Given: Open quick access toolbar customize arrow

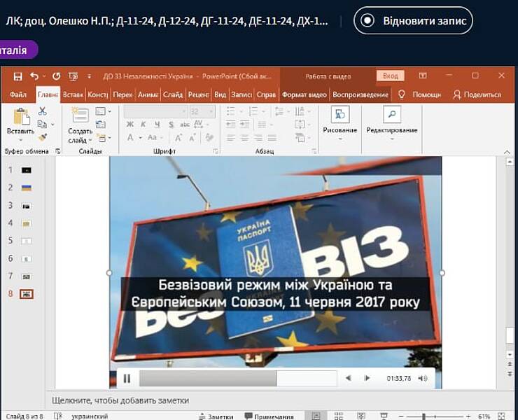Looking at the screenshot, I should click(x=89, y=77).
